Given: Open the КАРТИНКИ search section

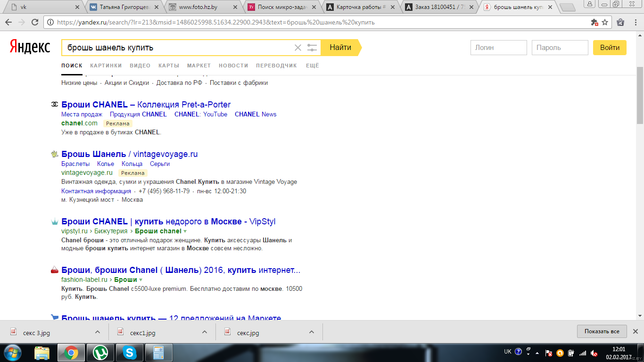Looking at the screenshot, I should coord(106,66).
